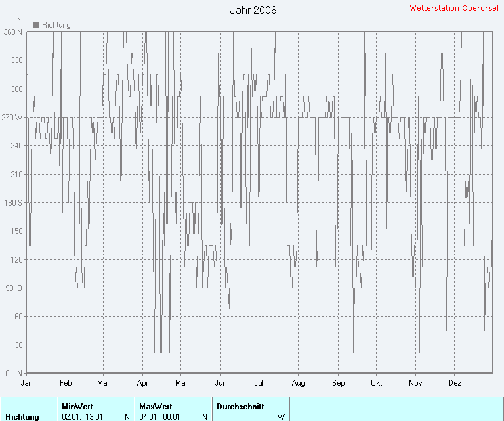504x421 pixels.
Task: Click the 'Dez' month label
Action: click(x=455, y=383)
